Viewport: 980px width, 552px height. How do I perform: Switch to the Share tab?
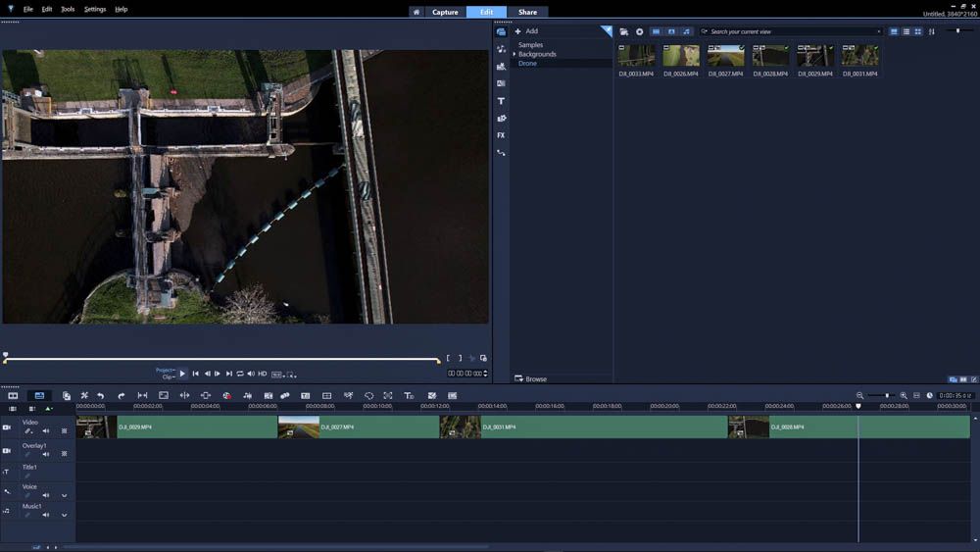point(527,12)
